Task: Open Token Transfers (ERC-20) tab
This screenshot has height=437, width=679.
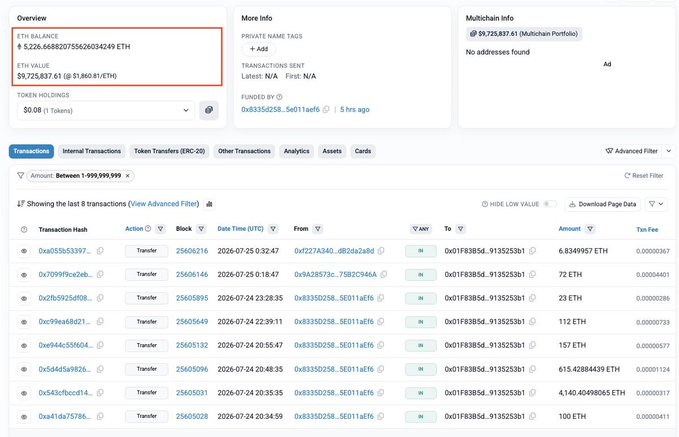Action: 169,151
